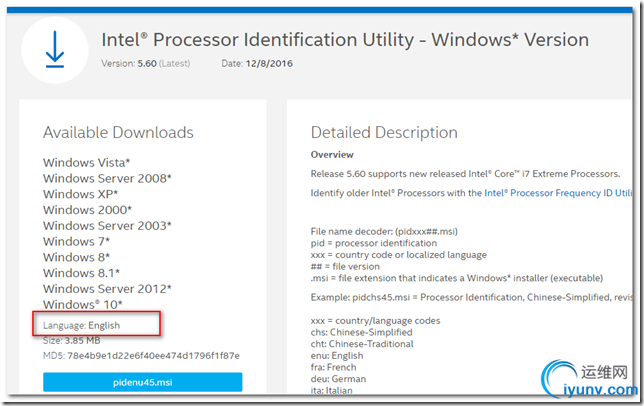
Task: Click the ita: Italian line
Action: click(331, 390)
